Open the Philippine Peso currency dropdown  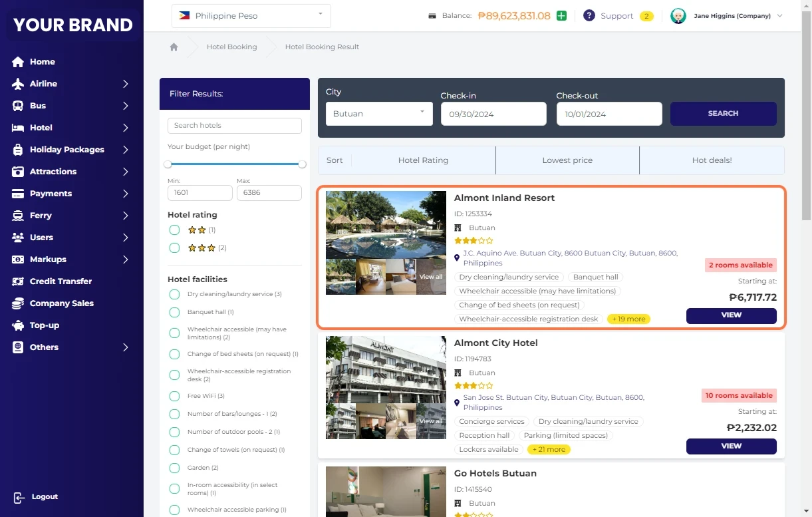251,16
